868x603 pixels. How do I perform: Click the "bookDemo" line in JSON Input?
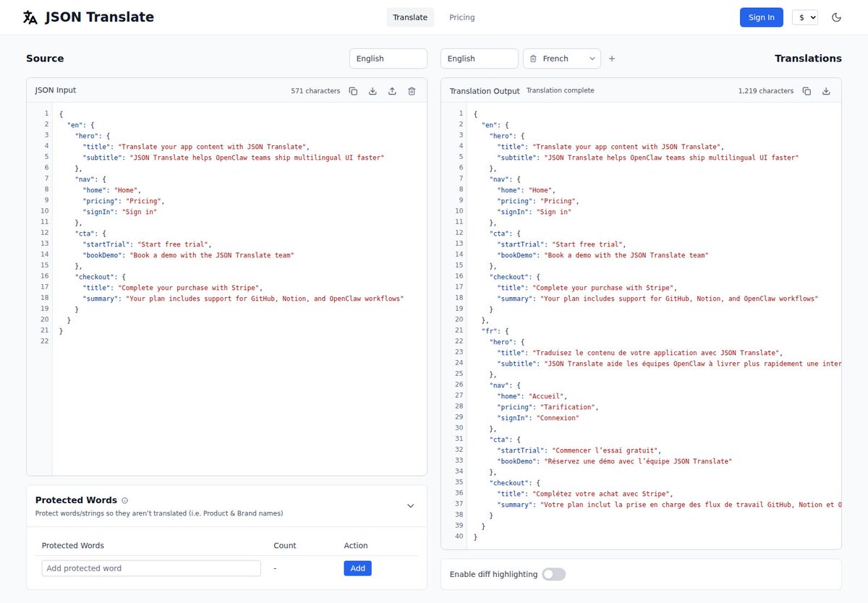point(189,255)
